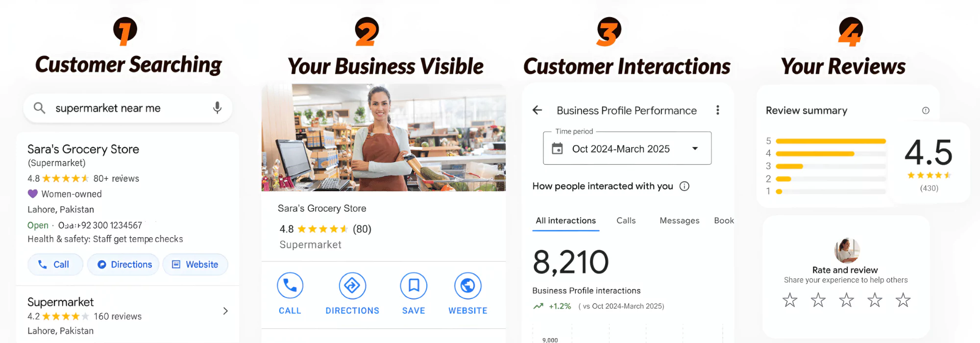
Task: Switch to the Calls tab
Action: (626, 220)
